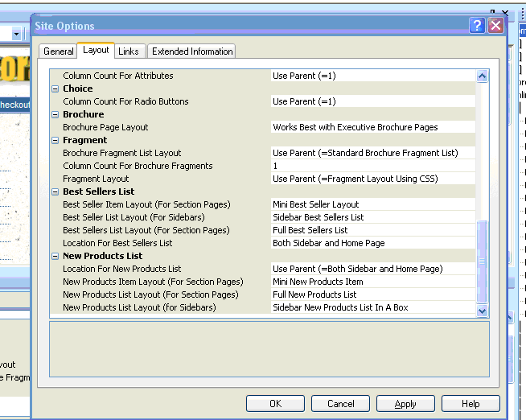The height and width of the screenshot is (420, 526).
Task: Select Column Count For Brochure Fragments value
Action: (x=373, y=166)
